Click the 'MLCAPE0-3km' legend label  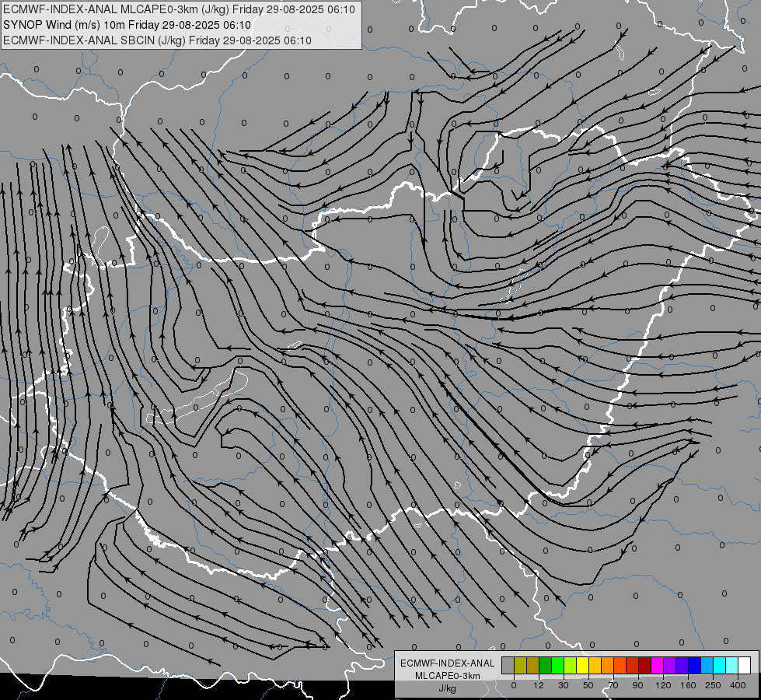(x=448, y=676)
